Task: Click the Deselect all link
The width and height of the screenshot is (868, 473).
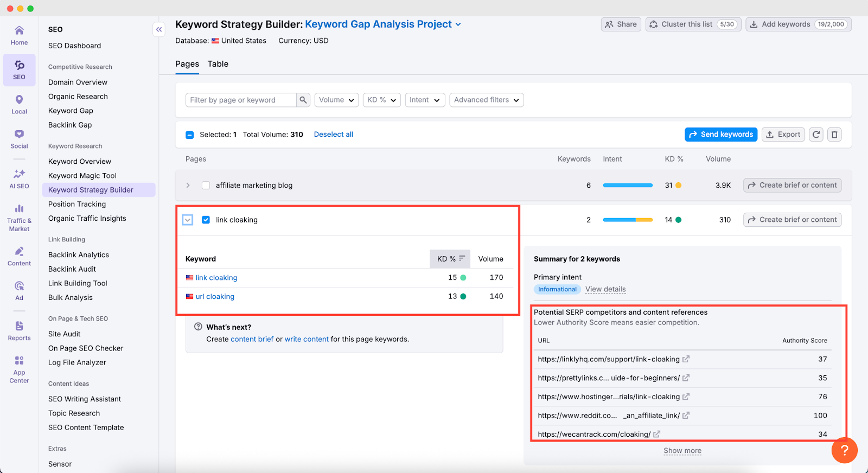Action: [x=333, y=135]
